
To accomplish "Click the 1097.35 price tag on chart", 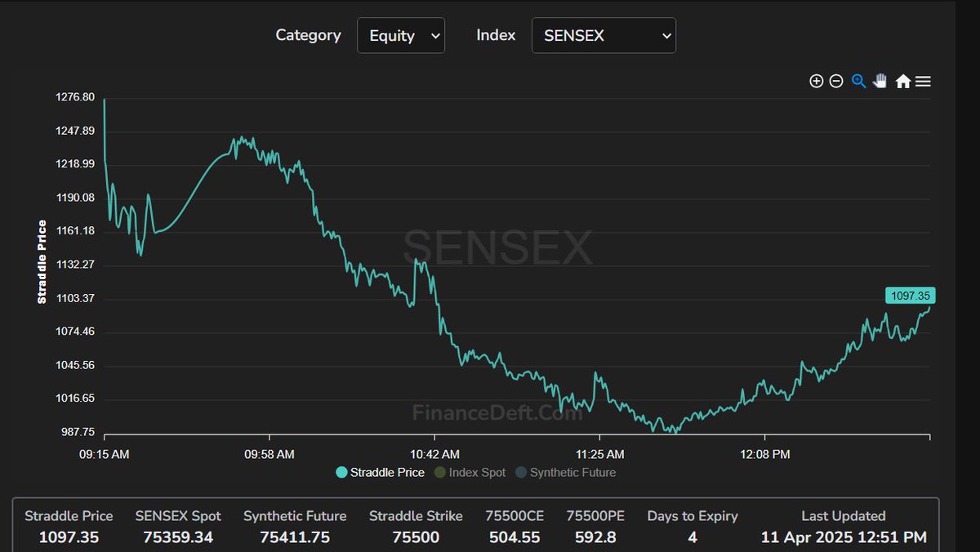I will 910,296.
